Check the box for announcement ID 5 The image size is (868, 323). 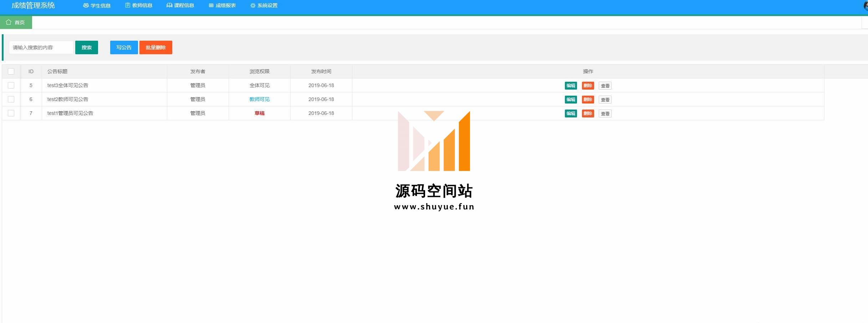coord(11,85)
